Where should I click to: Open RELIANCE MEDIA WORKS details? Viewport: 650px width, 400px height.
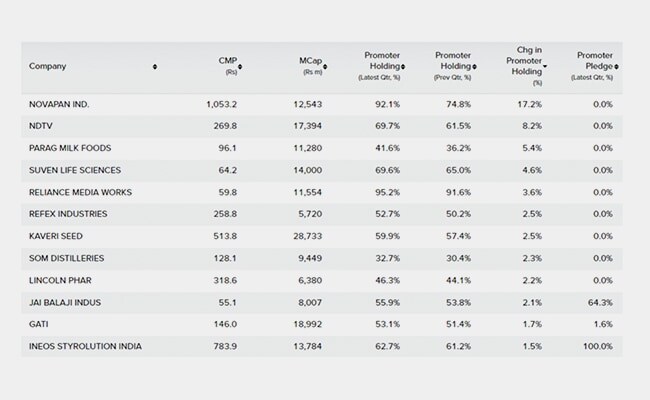82,191
